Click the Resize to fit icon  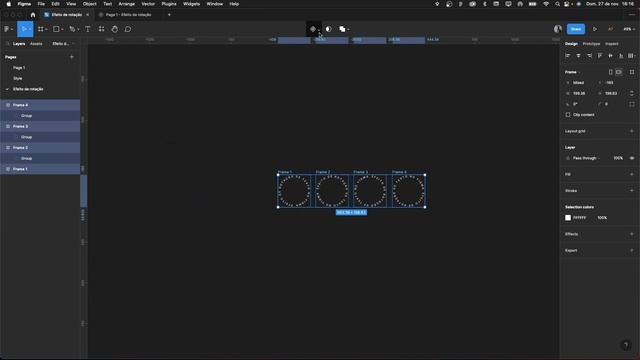point(632,72)
